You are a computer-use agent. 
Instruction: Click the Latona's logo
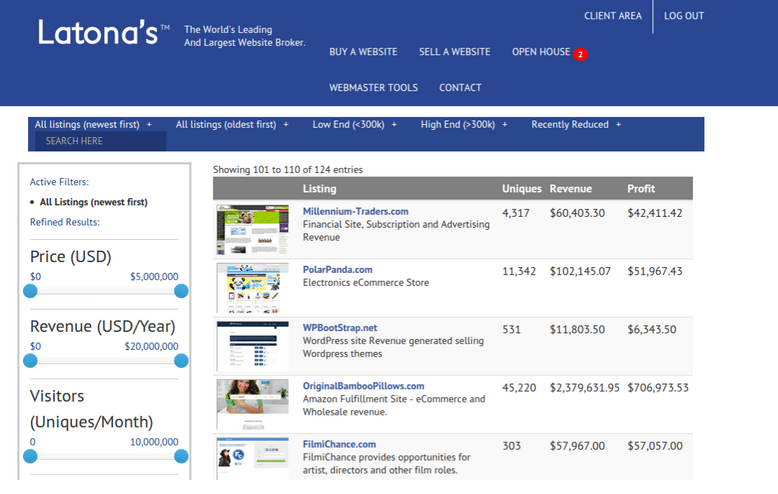pos(104,33)
